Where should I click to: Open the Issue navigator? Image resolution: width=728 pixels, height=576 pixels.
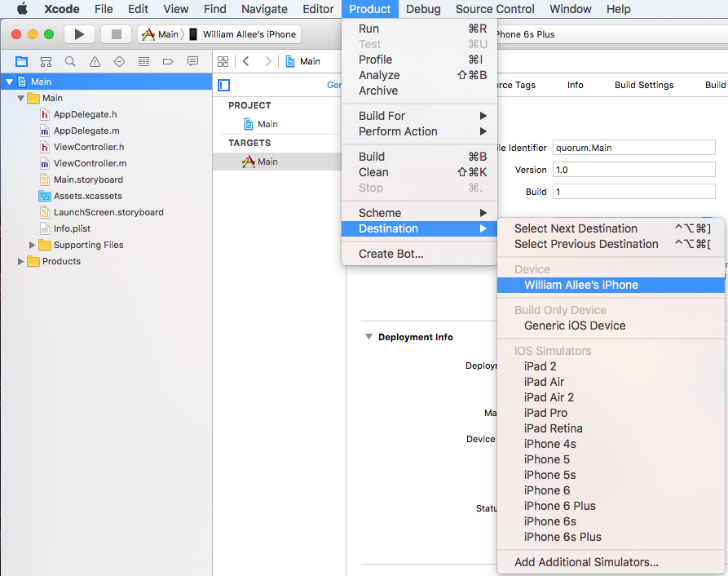pyautogui.click(x=93, y=61)
